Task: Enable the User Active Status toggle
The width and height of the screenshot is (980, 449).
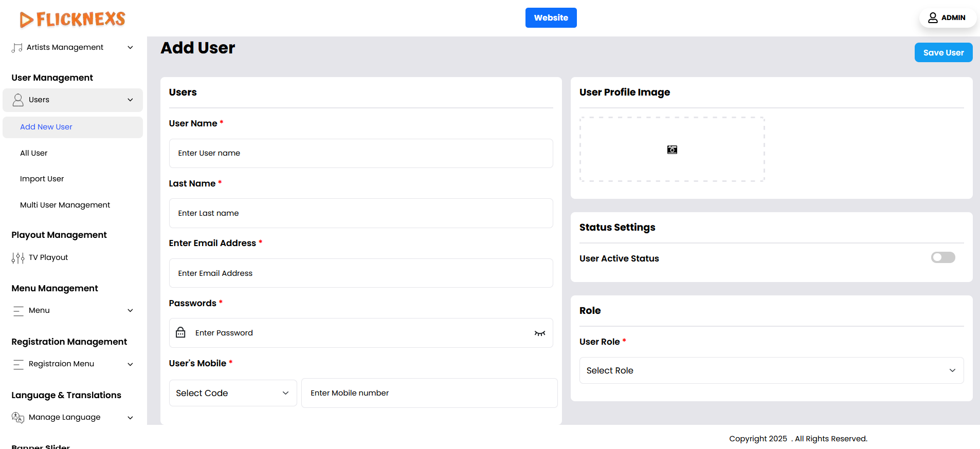Action: click(x=942, y=257)
